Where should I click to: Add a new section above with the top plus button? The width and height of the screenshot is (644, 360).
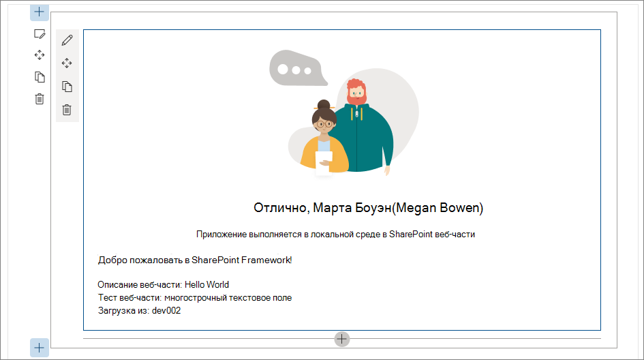(39, 12)
